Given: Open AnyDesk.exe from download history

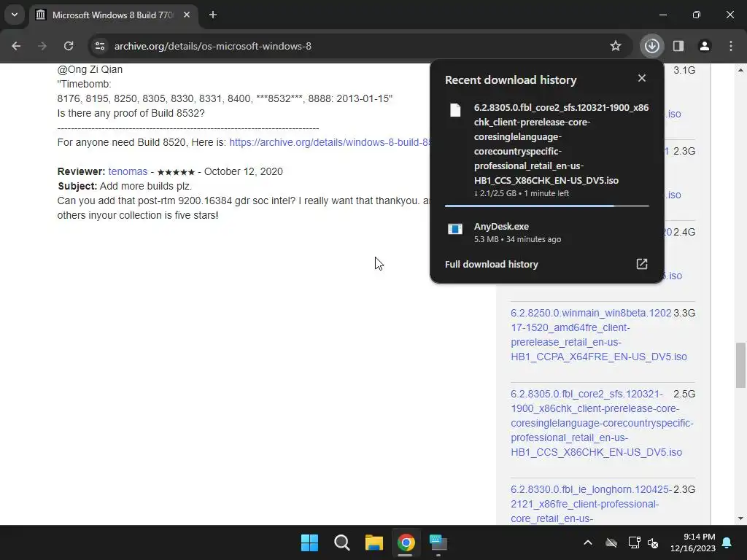Looking at the screenshot, I should [547, 233].
